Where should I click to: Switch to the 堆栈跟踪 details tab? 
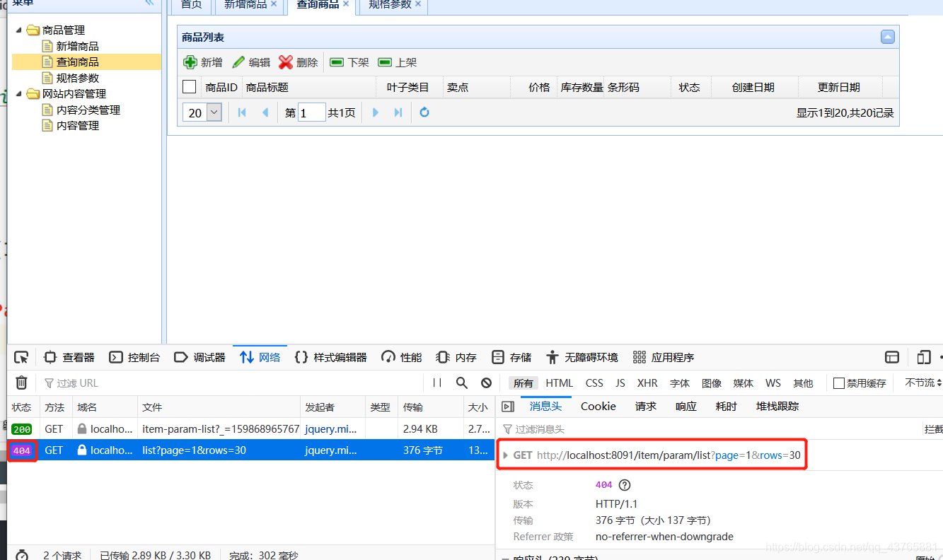tap(777, 407)
